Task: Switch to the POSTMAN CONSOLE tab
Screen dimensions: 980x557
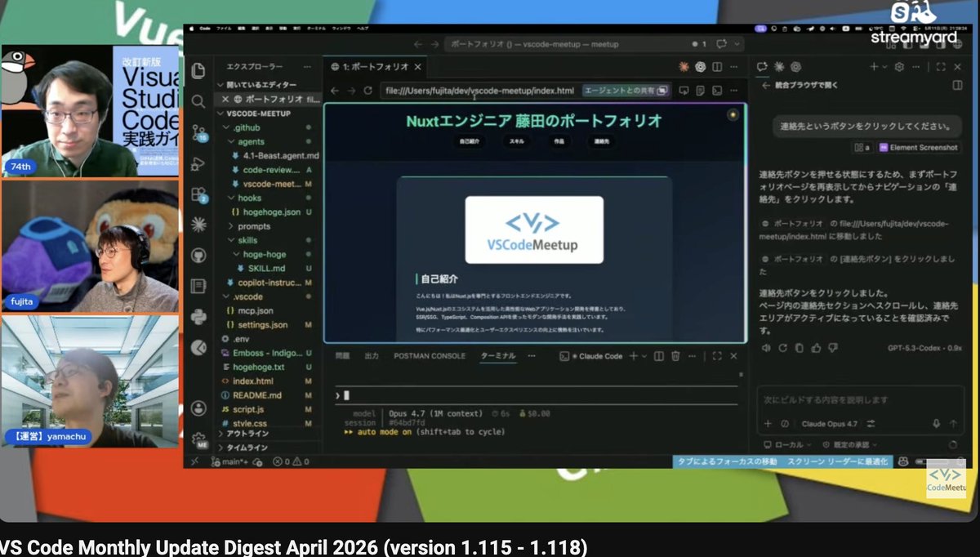Action: coord(430,356)
